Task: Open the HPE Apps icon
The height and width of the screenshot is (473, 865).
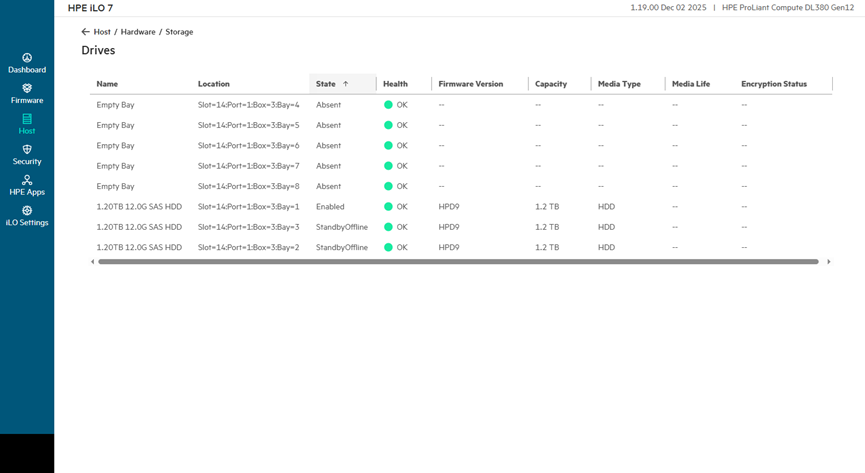Action: [x=27, y=180]
